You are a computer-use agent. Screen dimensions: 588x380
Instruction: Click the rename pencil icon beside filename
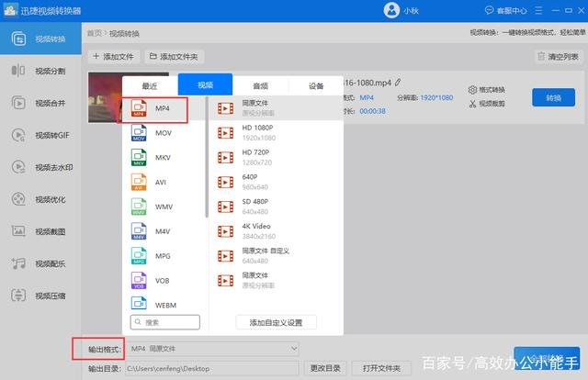398,82
